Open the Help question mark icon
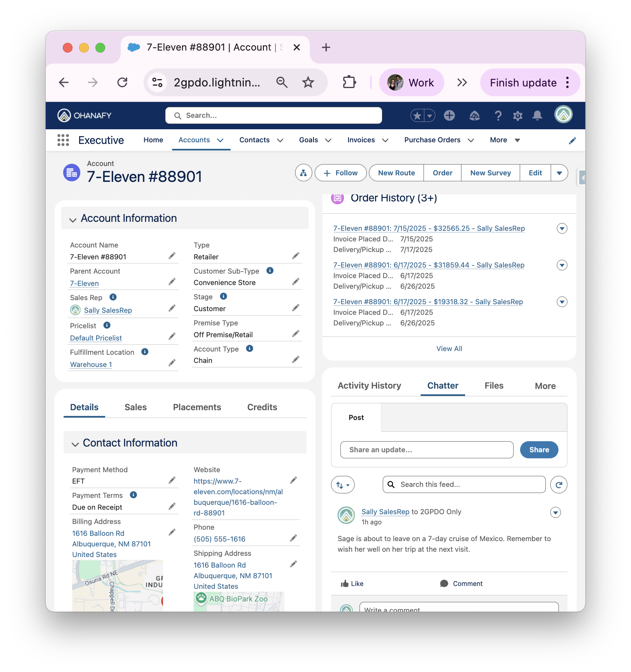Screen dimensions: 631x672 tap(498, 116)
